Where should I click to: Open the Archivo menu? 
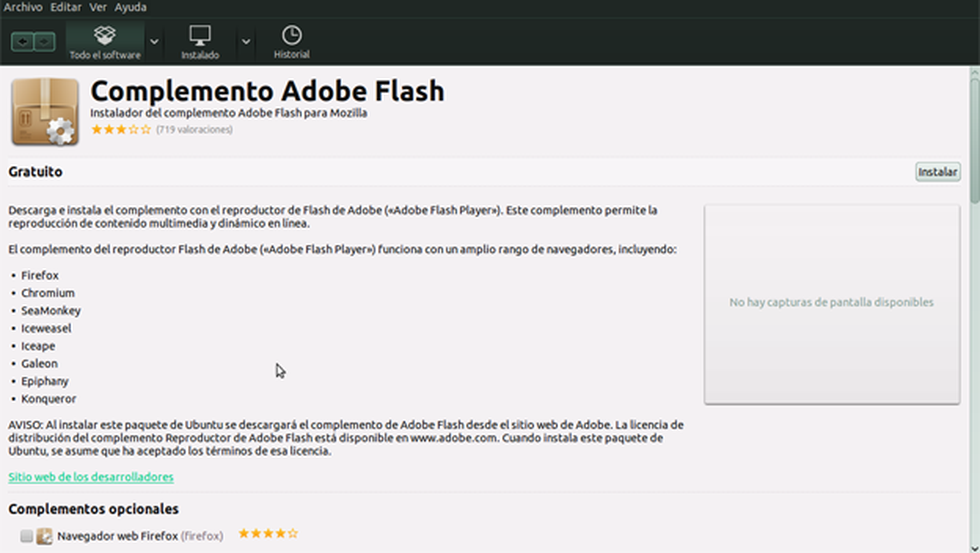tap(23, 7)
